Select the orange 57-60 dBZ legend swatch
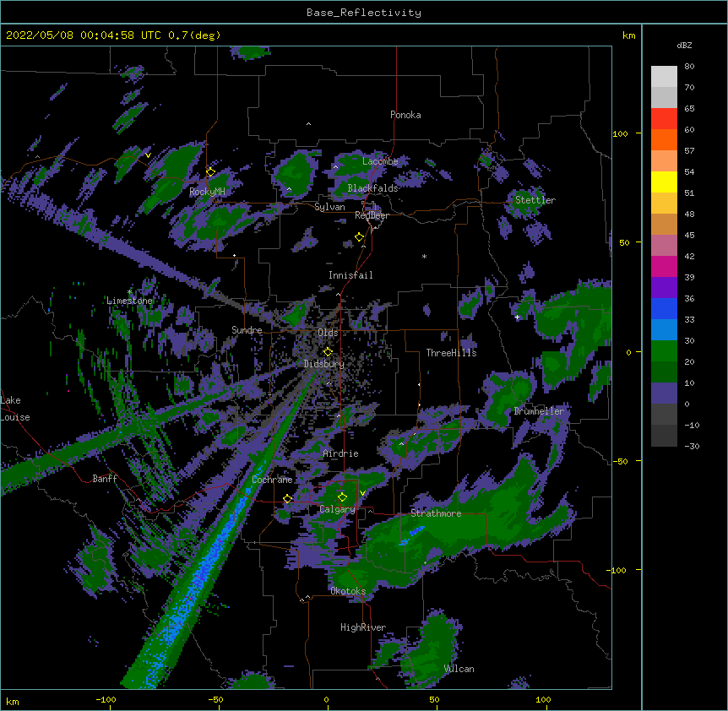 [664, 139]
